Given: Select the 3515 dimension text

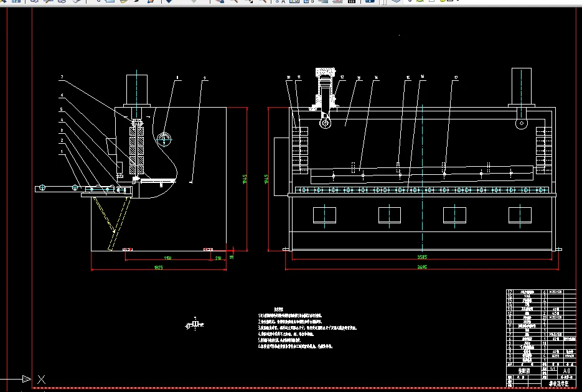Looking at the screenshot, I should (x=422, y=256).
